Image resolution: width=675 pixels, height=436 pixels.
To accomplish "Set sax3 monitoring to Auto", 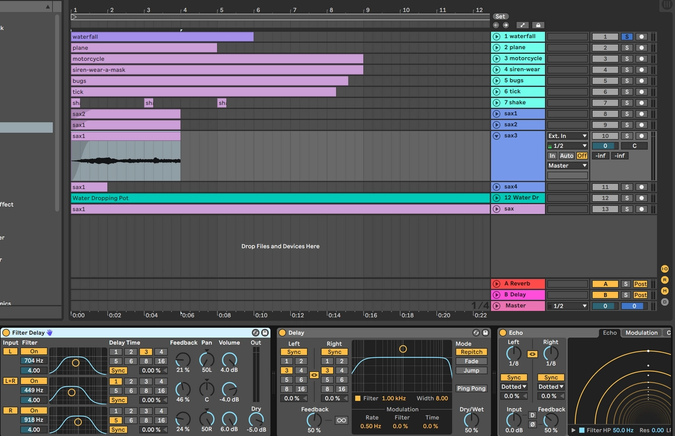I will pyautogui.click(x=567, y=156).
